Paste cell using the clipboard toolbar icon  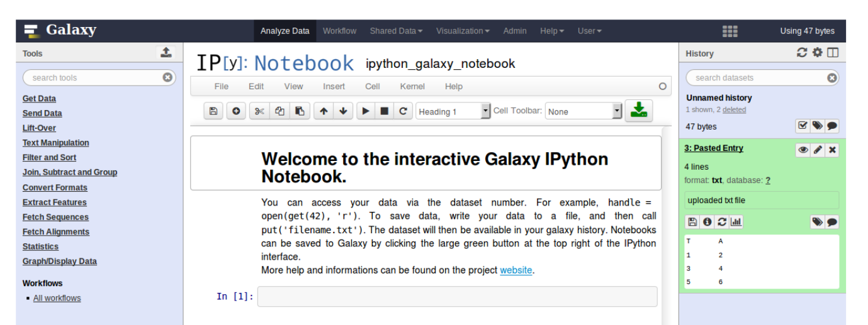click(300, 111)
